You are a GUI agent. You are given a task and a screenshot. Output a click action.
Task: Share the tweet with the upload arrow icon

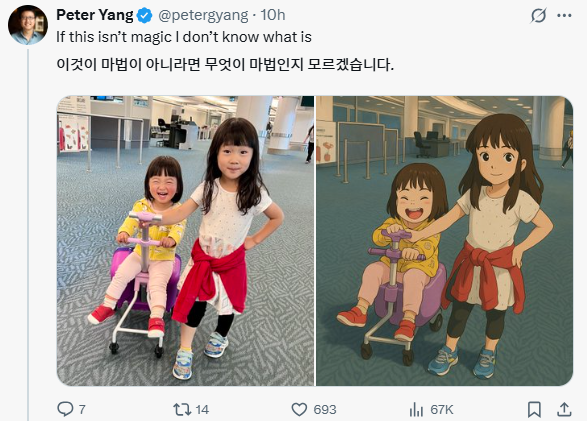[x=564, y=409]
